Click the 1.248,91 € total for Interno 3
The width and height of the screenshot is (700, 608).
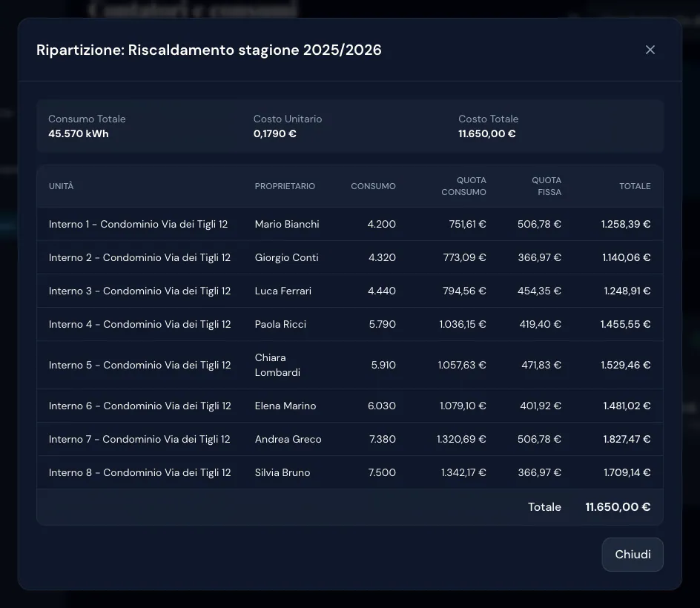pos(627,291)
